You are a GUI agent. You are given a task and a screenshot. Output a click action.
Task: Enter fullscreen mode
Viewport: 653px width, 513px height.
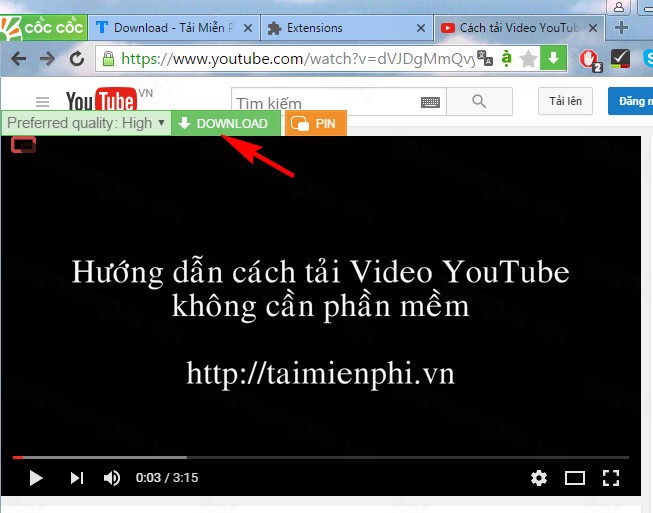tap(611, 478)
